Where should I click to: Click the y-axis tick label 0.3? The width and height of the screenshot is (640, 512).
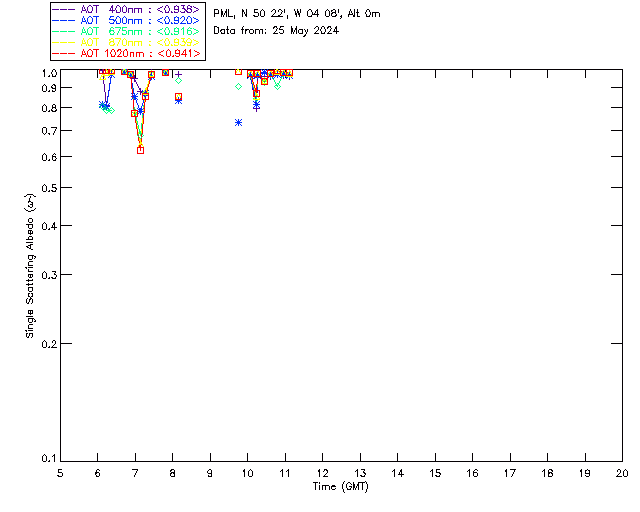pos(49,275)
